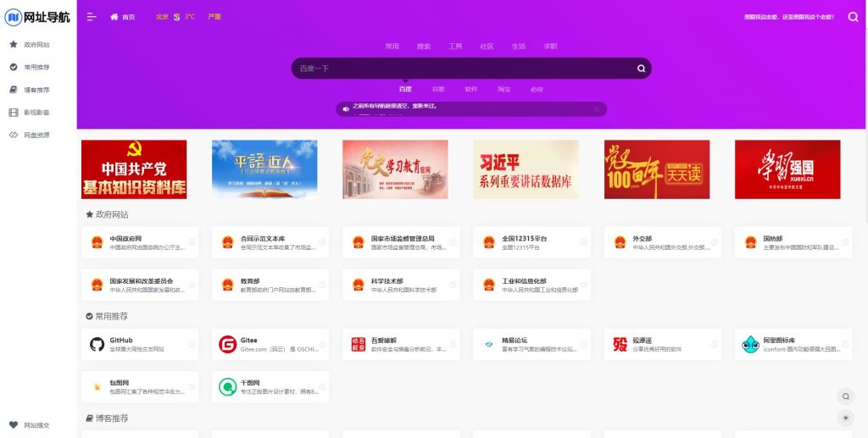Click the 常用推荐 section heading
Viewport: 868px width, 438px height.
pos(107,316)
